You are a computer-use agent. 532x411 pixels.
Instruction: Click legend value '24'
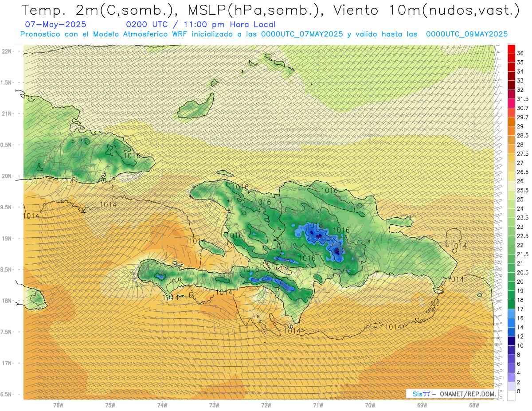pos(520,208)
